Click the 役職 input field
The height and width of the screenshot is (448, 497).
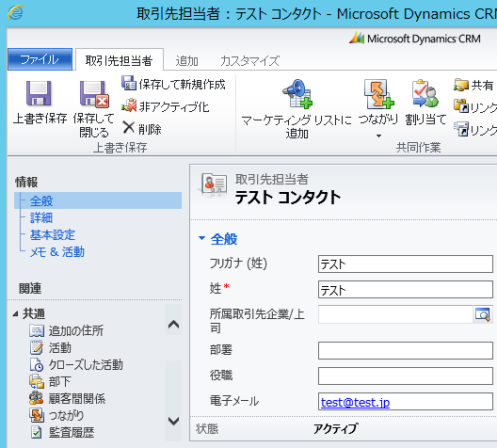click(x=406, y=376)
